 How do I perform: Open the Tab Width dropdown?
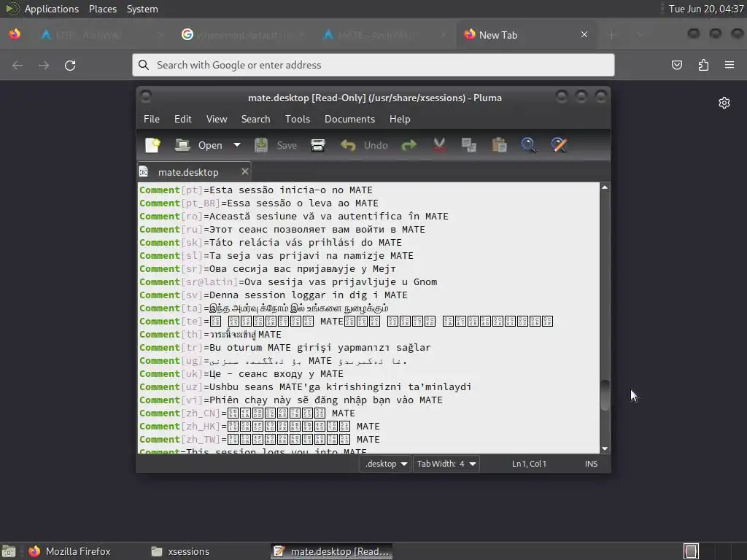[x=446, y=464]
